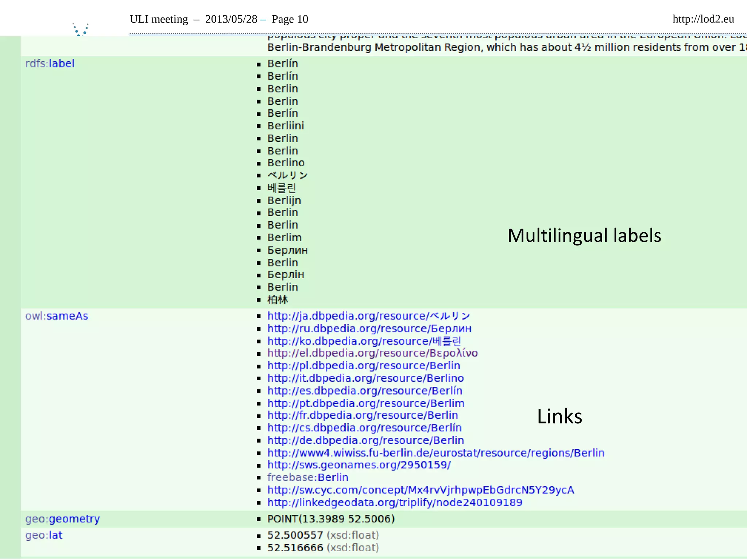The width and height of the screenshot is (747, 560).
Task: Select the Japanese ベルリン label
Action: [x=287, y=175]
